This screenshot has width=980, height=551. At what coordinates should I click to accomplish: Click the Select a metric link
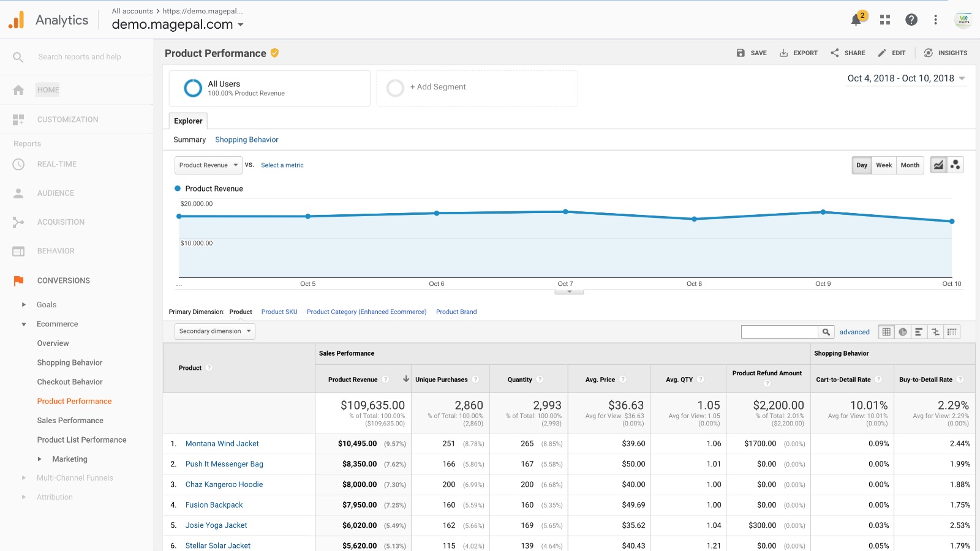(282, 165)
